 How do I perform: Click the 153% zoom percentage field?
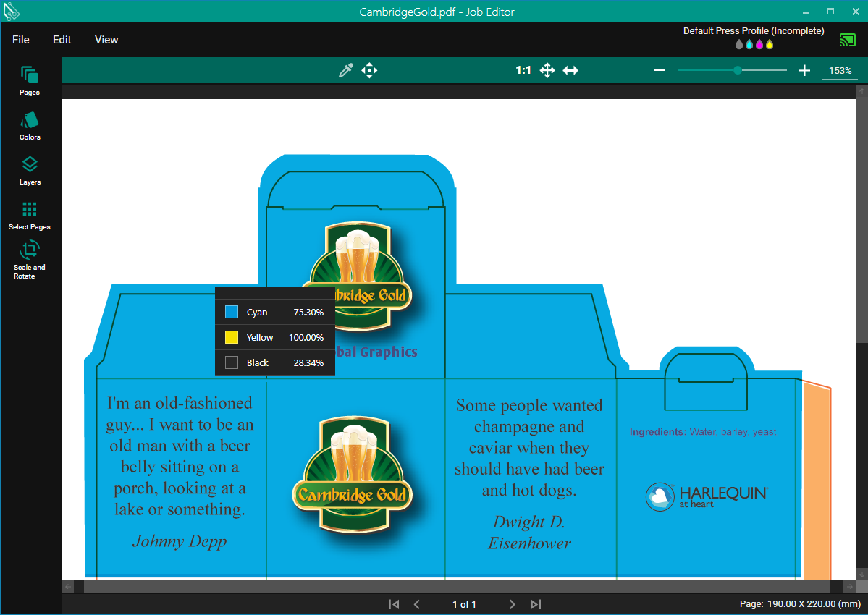(x=840, y=70)
